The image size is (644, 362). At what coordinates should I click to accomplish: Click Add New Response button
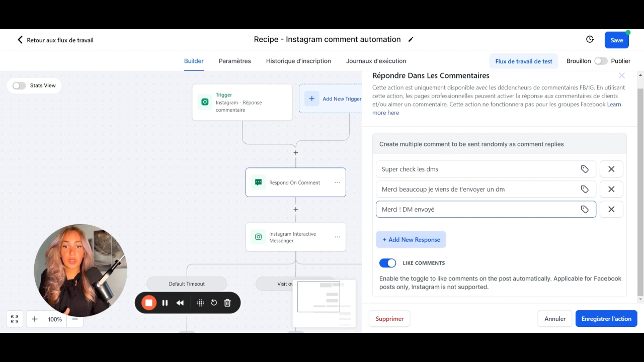point(411,239)
